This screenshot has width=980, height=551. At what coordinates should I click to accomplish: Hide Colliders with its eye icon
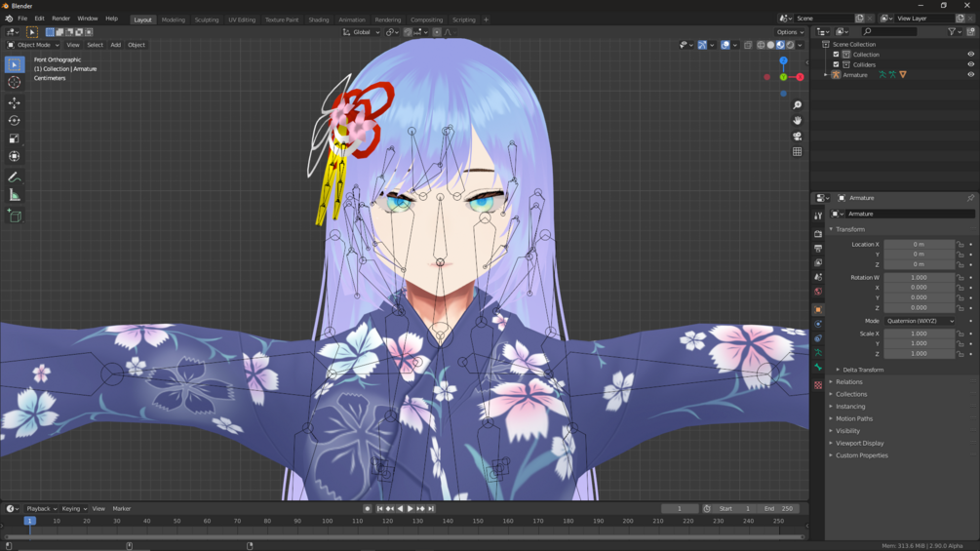pos(970,64)
